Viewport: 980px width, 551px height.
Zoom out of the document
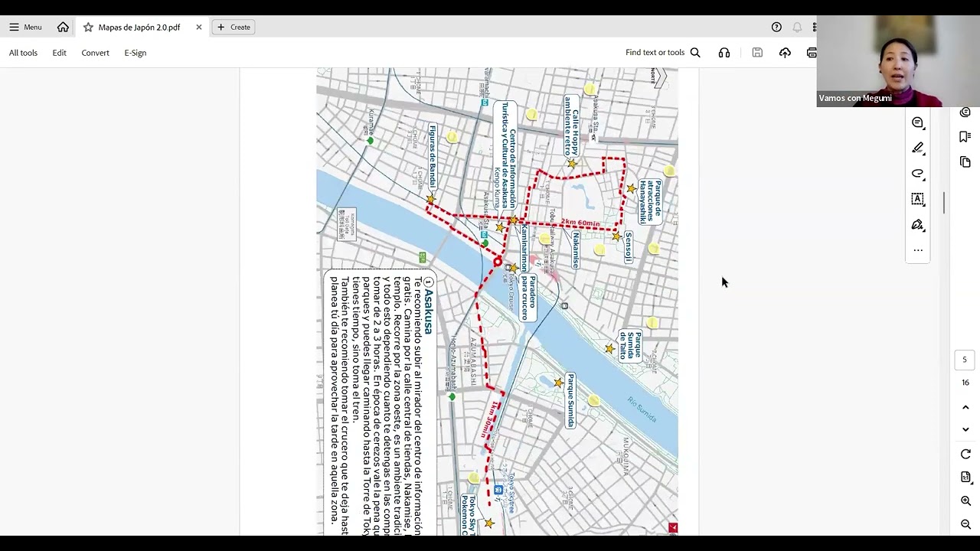coord(965,524)
